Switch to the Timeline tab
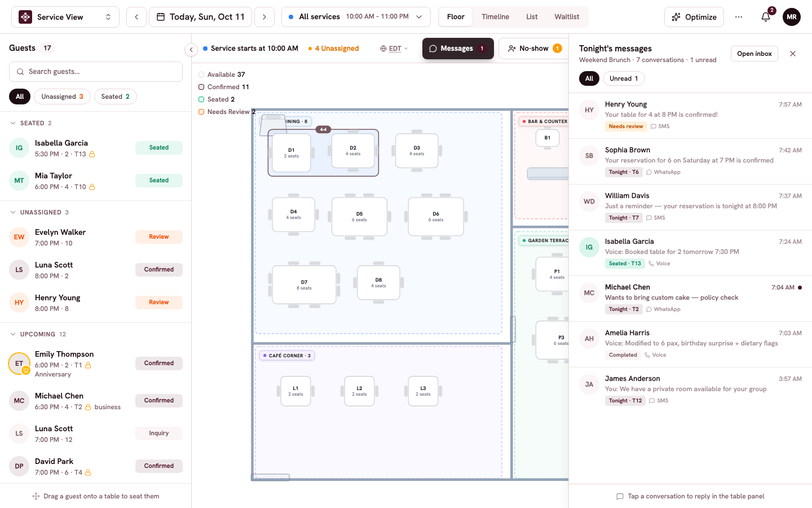The height and width of the screenshot is (508, 812). pyautogui.click(x=495, y=17)
